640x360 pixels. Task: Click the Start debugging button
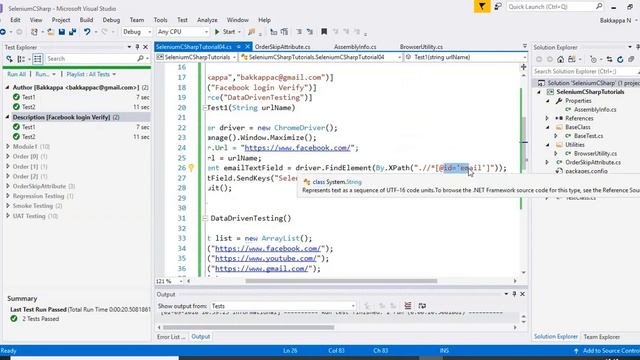point(225,31)
